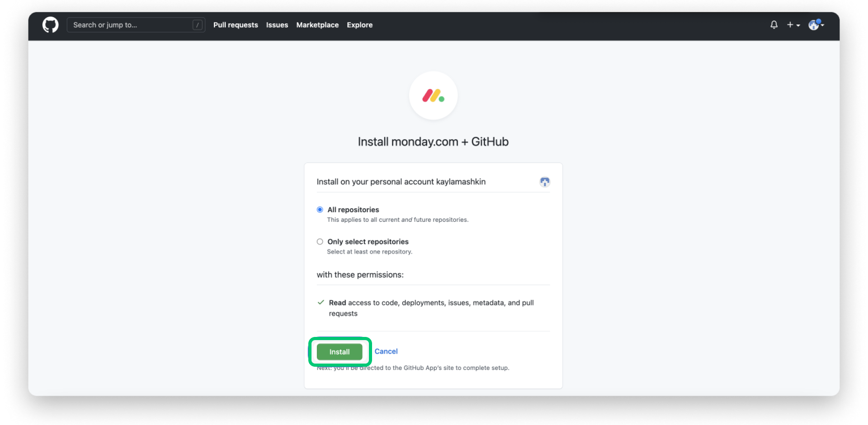Image resolution: width=868 pixels, height=425 pixels.
Task: Open the Marketplace
Action: [x=317, y=25]
